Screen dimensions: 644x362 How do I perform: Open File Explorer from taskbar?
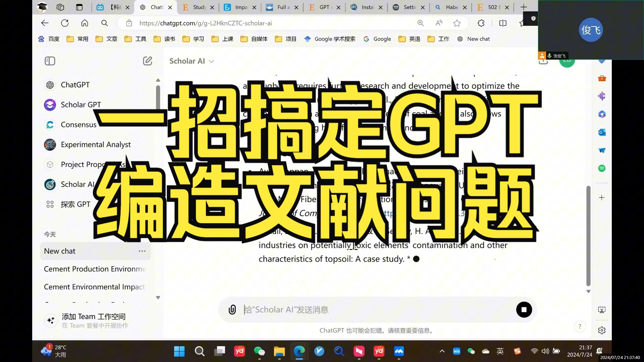279,351
